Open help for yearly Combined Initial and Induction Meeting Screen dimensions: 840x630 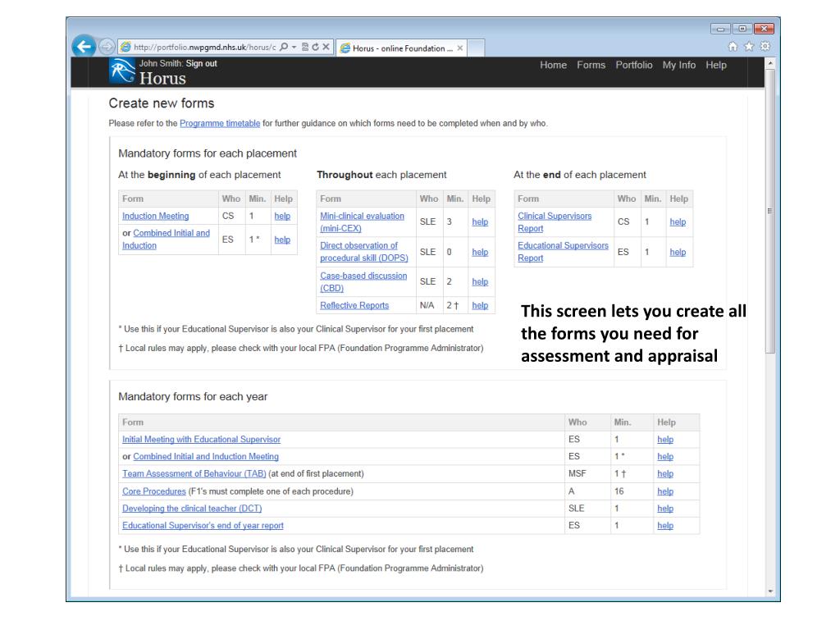pyautogui.click(x=665, y=456)
